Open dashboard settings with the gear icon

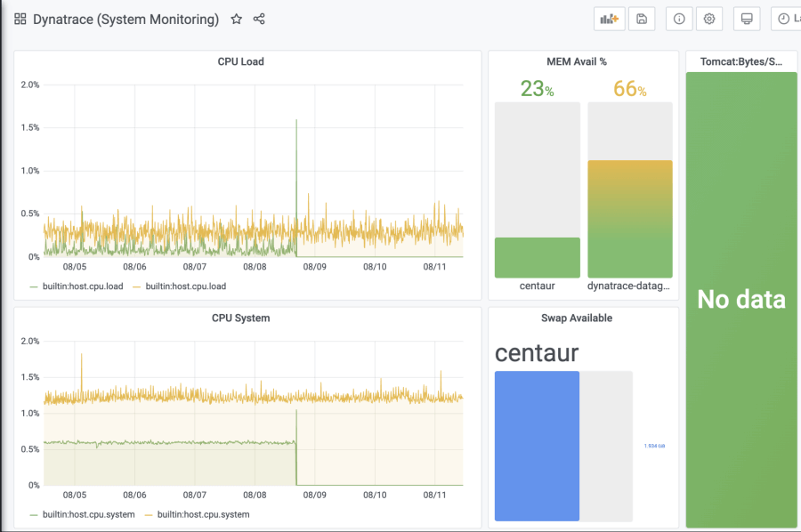[x=708, y=18]
